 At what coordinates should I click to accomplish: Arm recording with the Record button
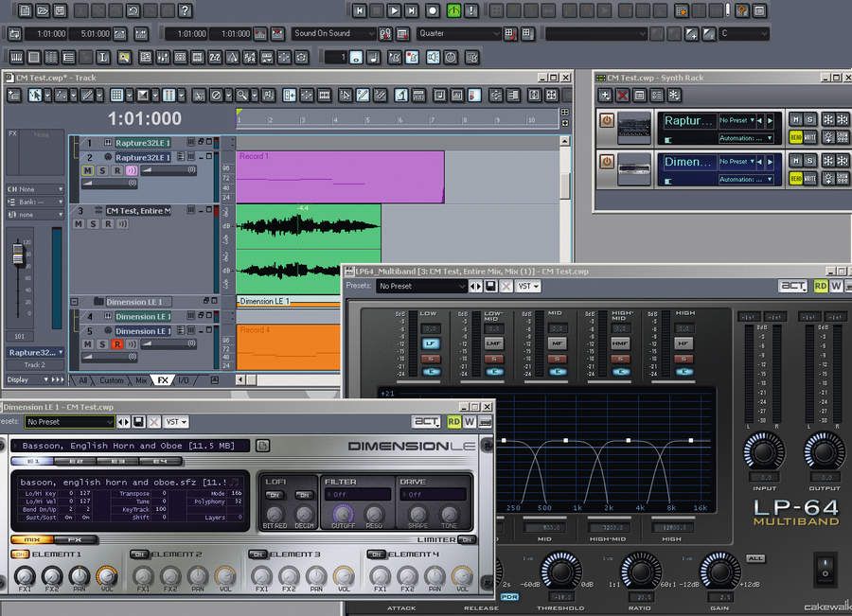(433, 9)
